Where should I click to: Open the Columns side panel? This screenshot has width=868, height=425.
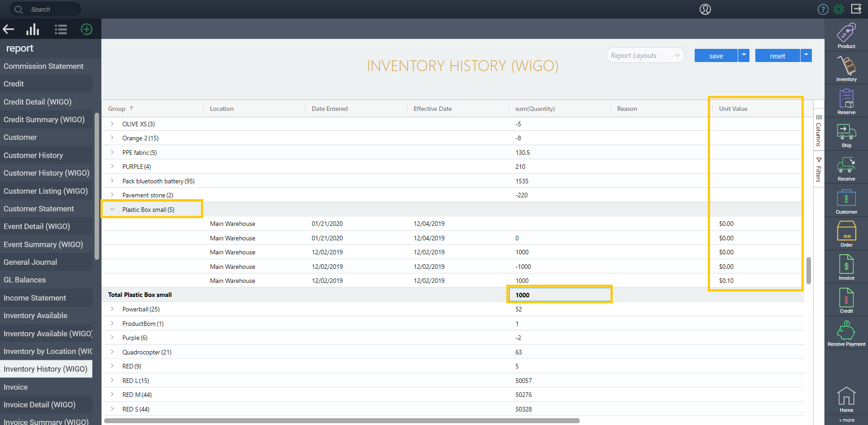coord(818,130)
